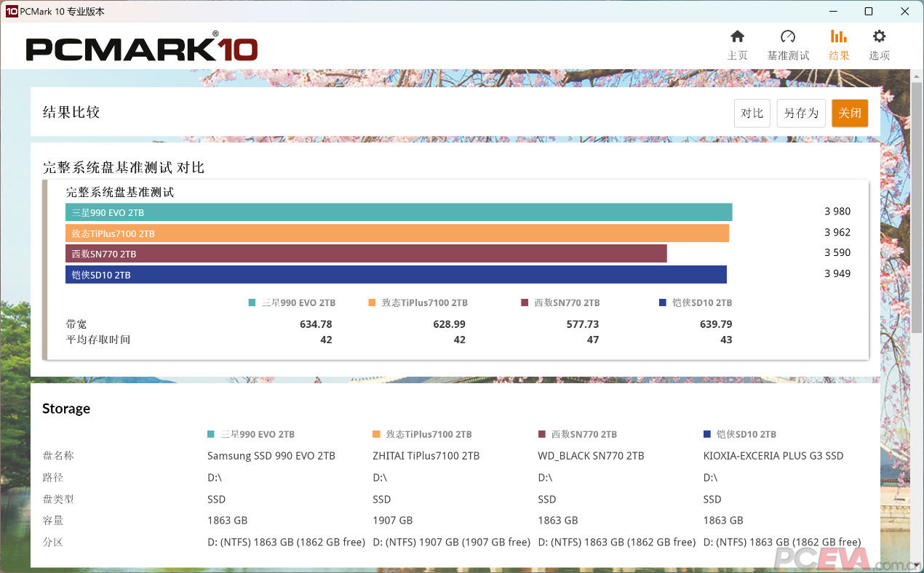Click the orange 致态TiPlus7100 Storage section swatch
The width and height of the screenshot is (924, 573).
point(376,434)
